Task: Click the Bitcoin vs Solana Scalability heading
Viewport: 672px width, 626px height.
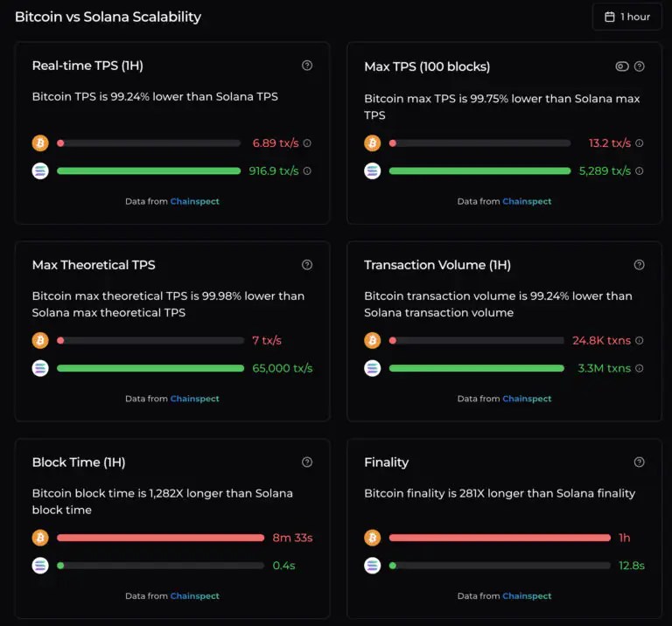Action: point(108,17)
